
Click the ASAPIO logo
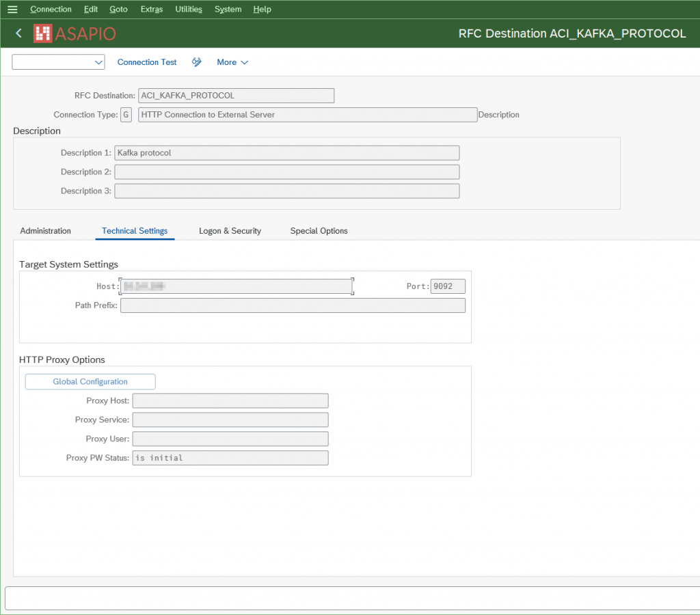(75, 33)
